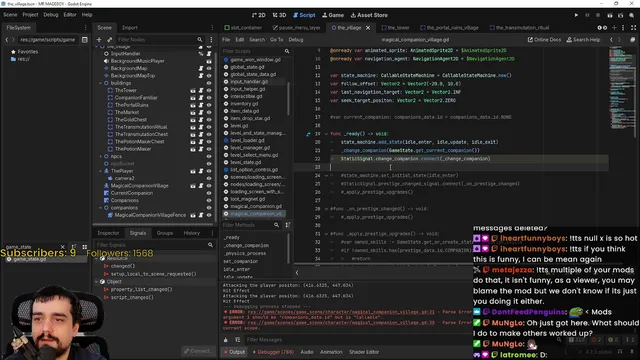Click the Filter Messages input field
The image size is (640, 360).
pos(357,340)
